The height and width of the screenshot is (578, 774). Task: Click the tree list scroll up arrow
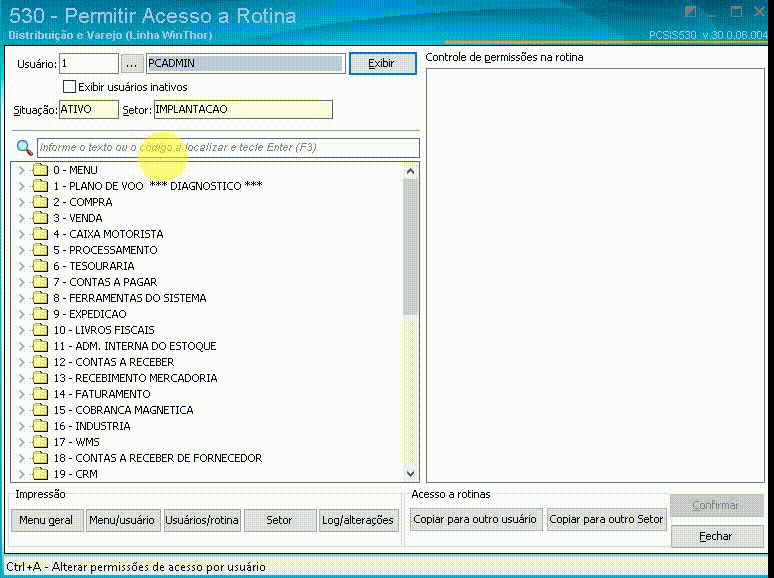410,171
